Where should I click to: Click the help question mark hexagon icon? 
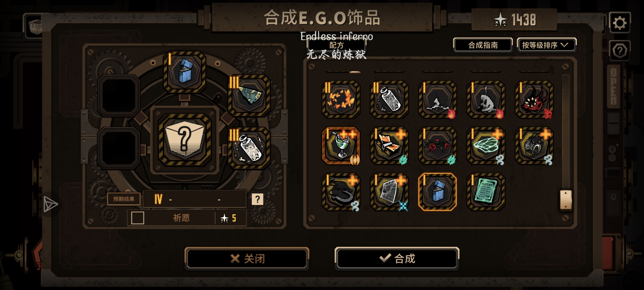point(619,51)
